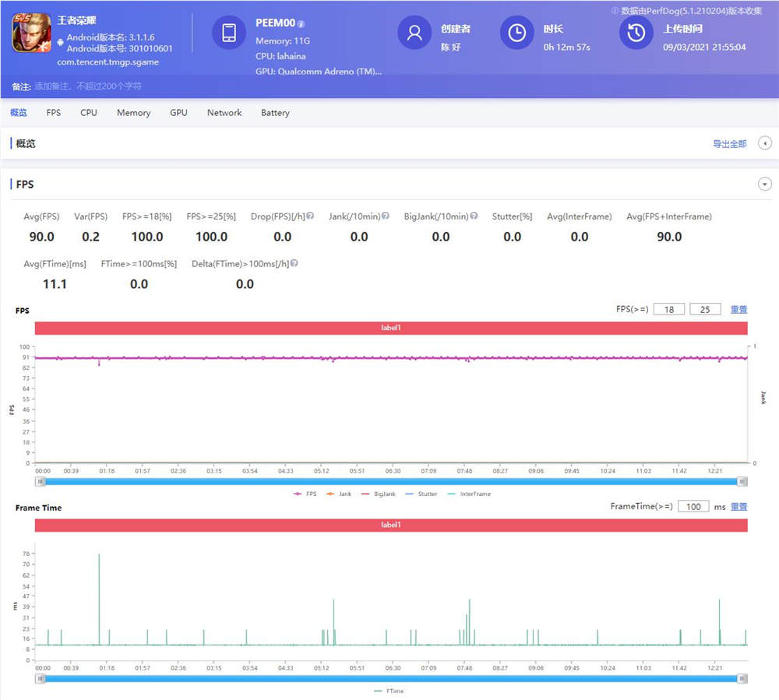Click the Avg(FTime)[ms] value 11.1

pyautogui.click(x=55, y=284)
